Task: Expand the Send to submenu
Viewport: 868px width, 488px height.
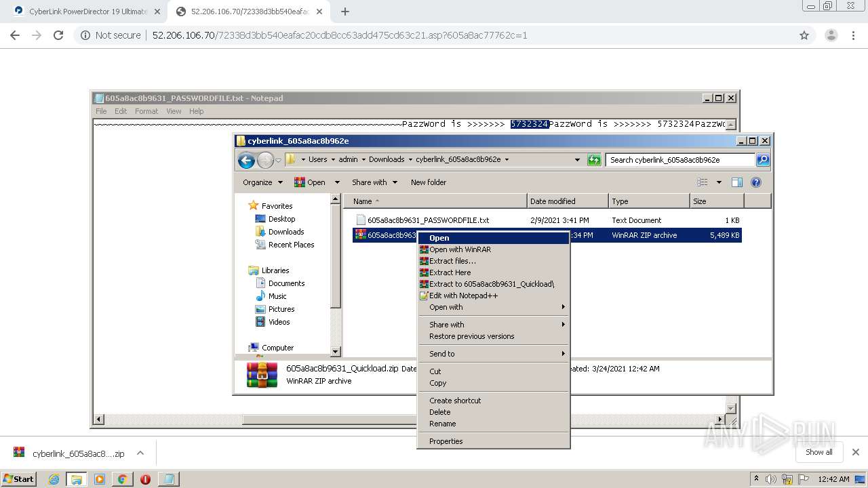Action: coord(493,354)
